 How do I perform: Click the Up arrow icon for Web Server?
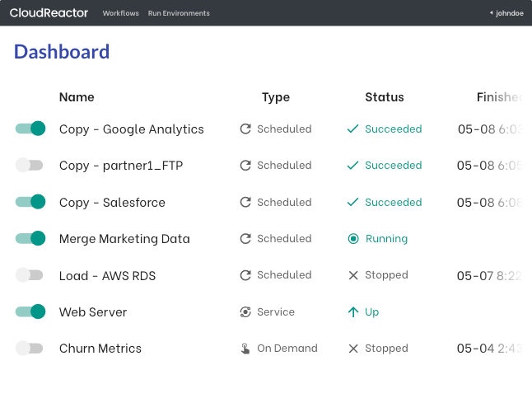pyautogui.click(x=353, y=312)
